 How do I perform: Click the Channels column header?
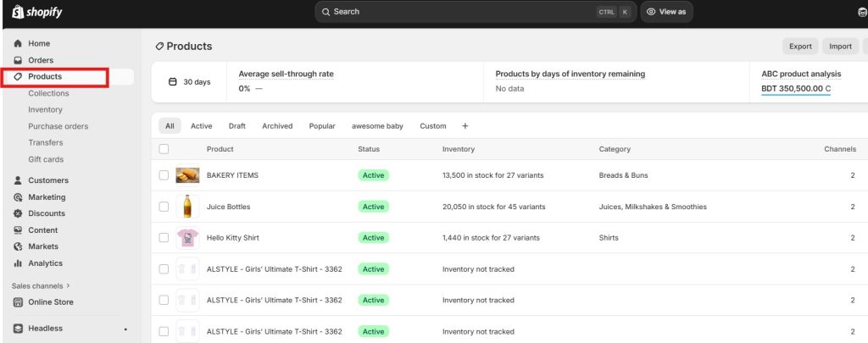click(x=840, y=149)
